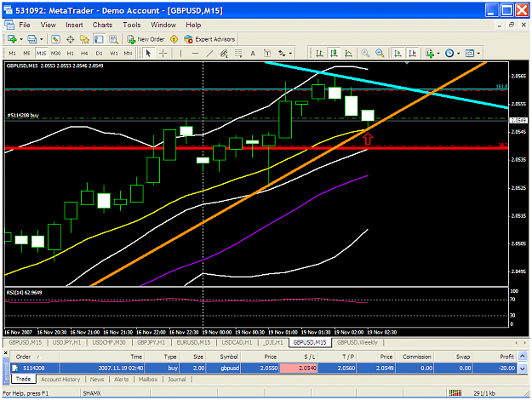Expand the Periods dropdown arrow
The height and width of the screenshot is (400, 532).
click(x=459, y=54)
